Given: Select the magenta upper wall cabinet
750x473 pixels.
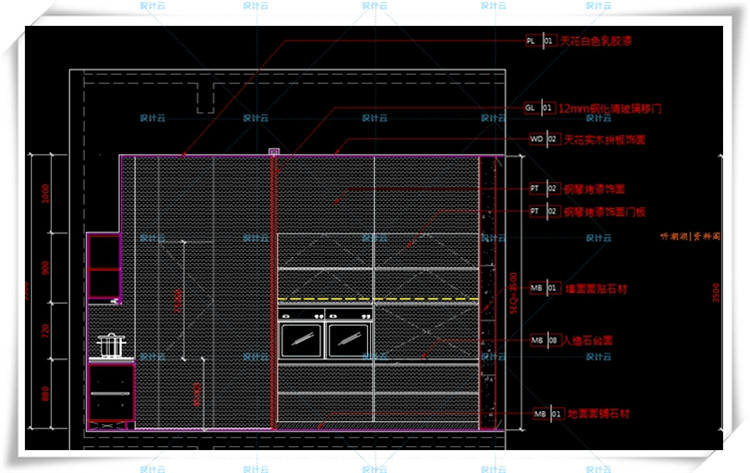Looking at the screenshot, I should coord(104,267).
